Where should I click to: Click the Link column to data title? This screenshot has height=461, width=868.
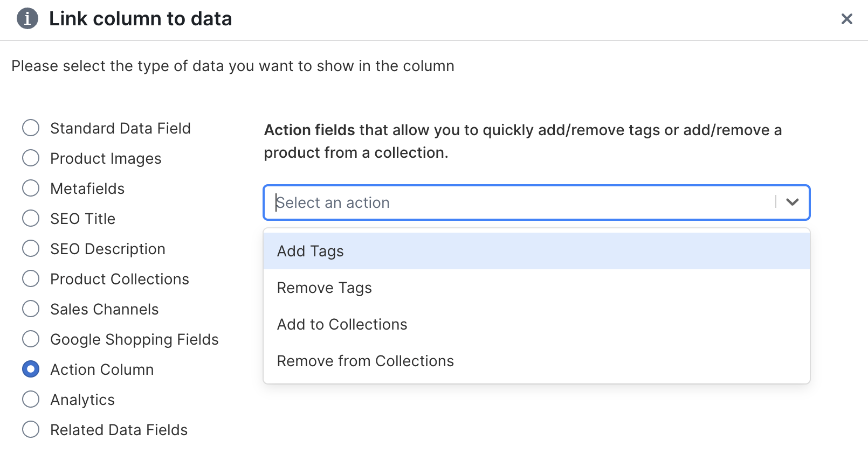[141, 19]
